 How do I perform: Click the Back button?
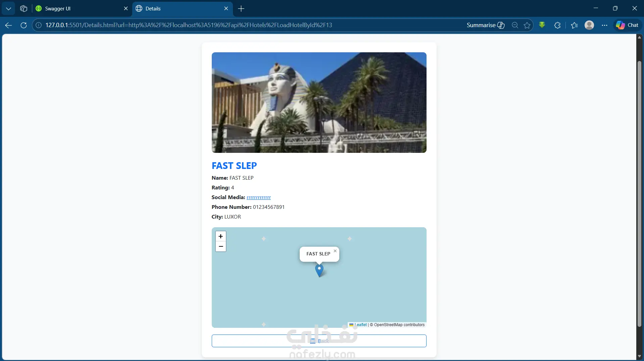click(319, 341)
